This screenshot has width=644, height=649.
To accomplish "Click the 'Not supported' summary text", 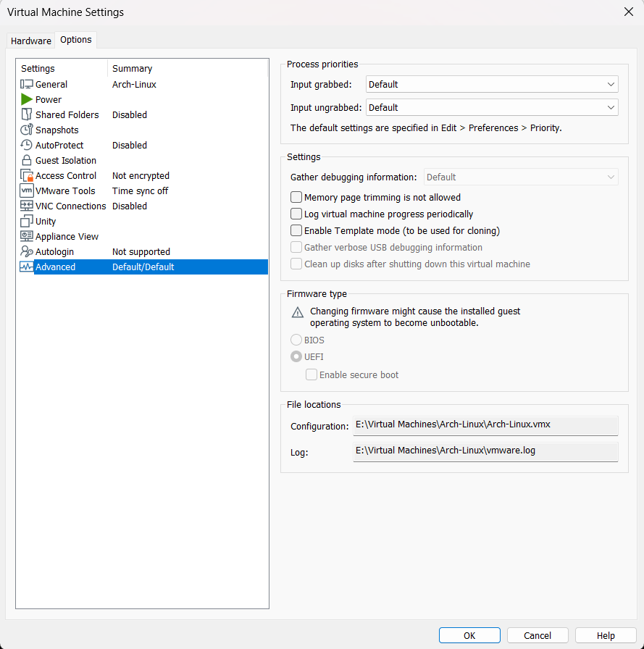I will pyautogui.click(x=141, y=251).
